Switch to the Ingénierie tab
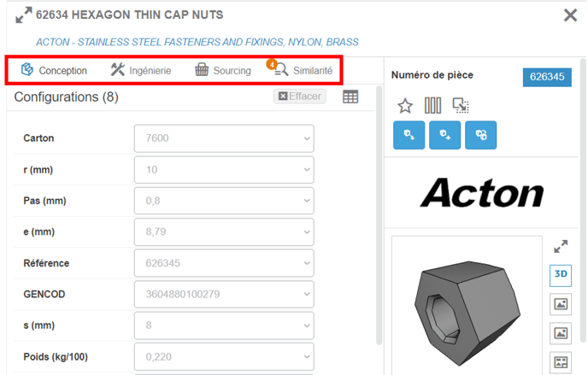 pos(141,70)
